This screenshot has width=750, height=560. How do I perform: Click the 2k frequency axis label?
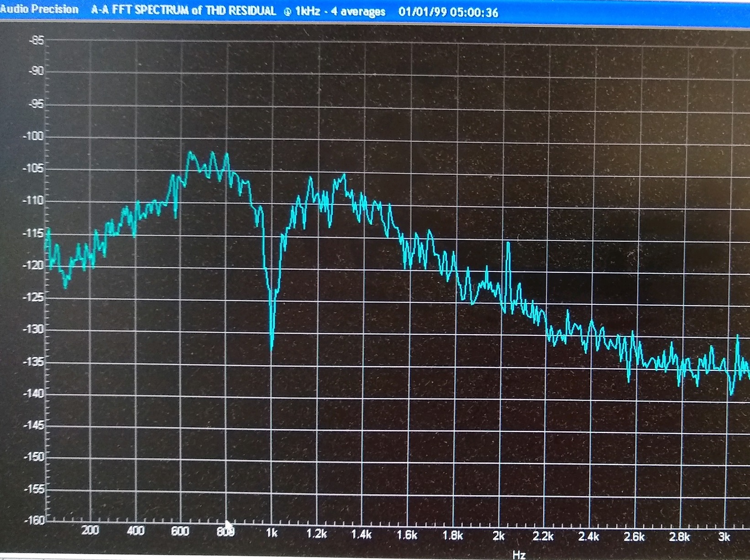pos(498,536)
